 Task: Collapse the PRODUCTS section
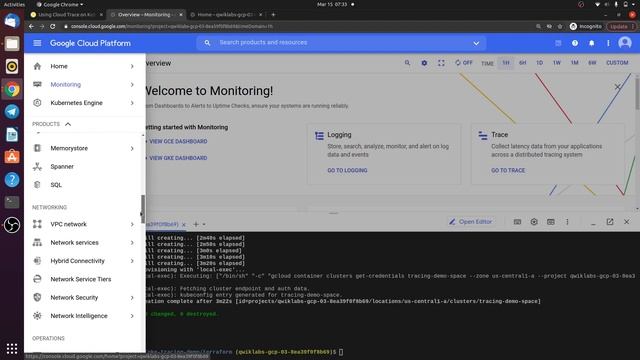coord(68,124)
